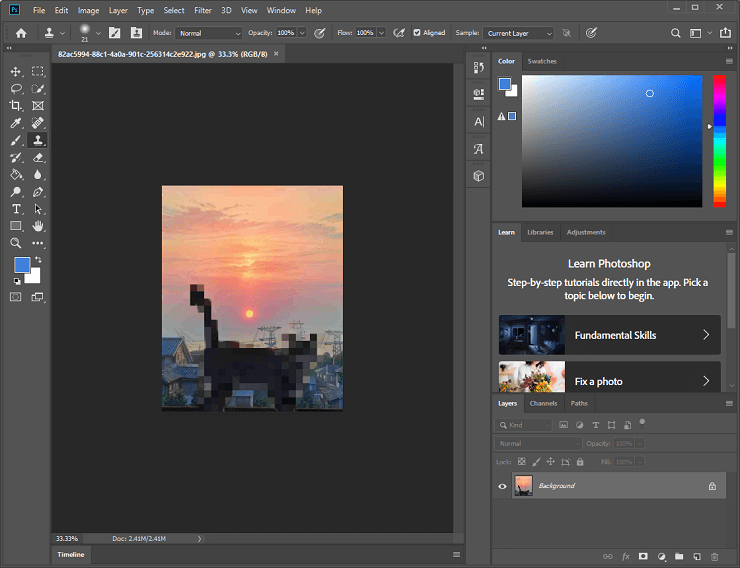Choose the Path Selection tool
740x568 pixels.
[38, 209]
